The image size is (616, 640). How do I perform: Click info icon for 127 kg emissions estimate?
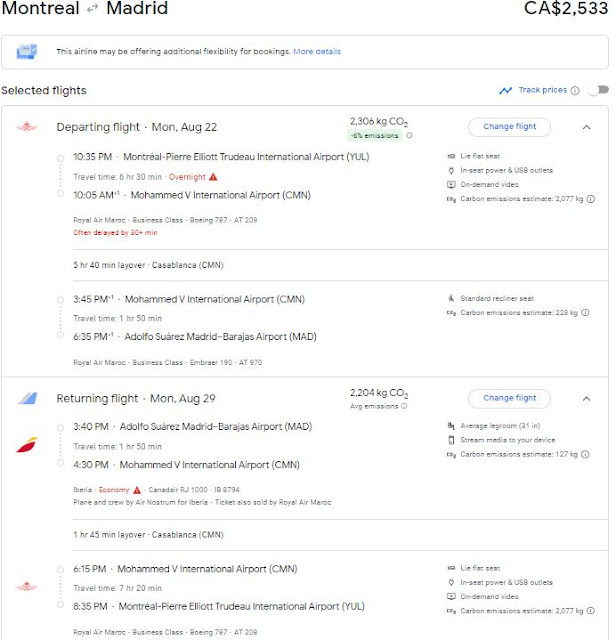[x=585, y=454]
